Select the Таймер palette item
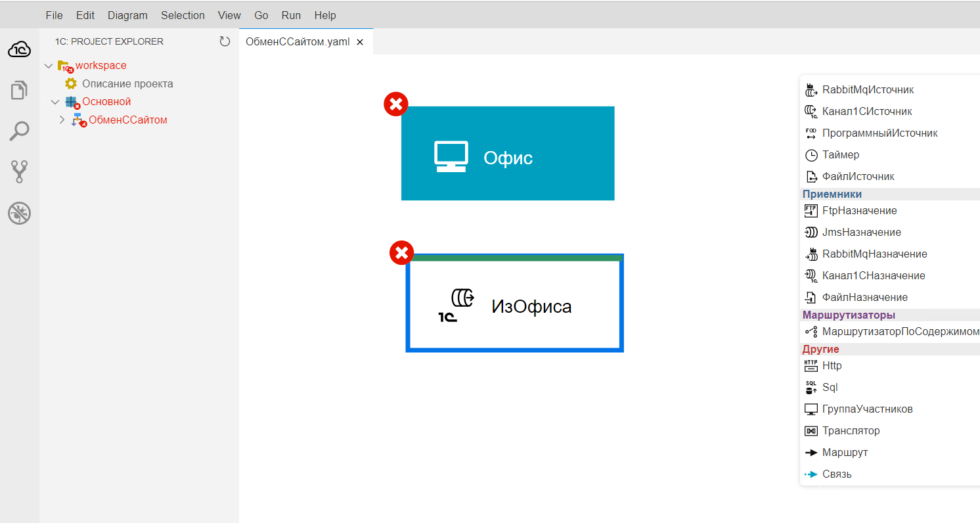The height and width of the screenshot is (523, 980). coord(841,155)
